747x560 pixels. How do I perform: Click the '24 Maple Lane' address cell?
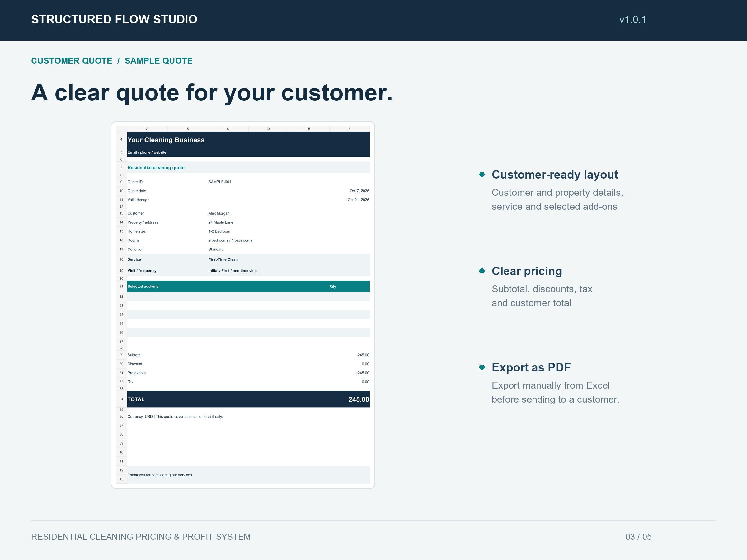tap(221, 222)
